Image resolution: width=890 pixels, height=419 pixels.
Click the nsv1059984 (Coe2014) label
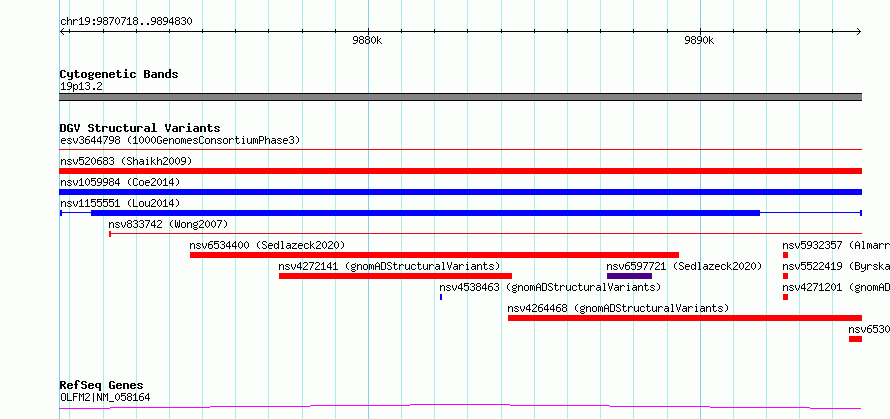(120, 182)
